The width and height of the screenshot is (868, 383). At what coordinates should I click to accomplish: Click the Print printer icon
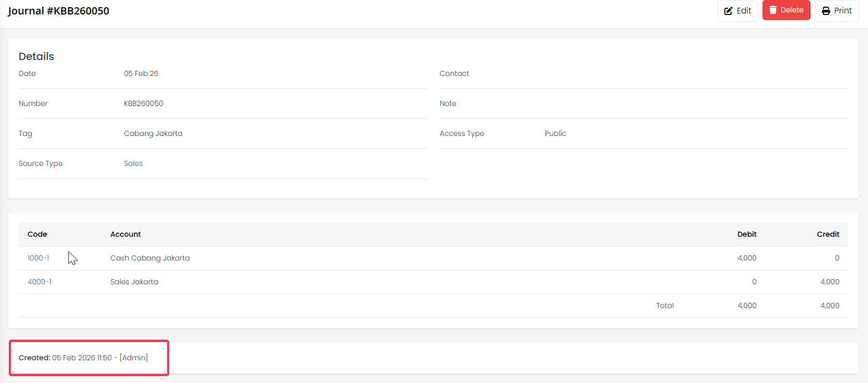click(826, 11)
